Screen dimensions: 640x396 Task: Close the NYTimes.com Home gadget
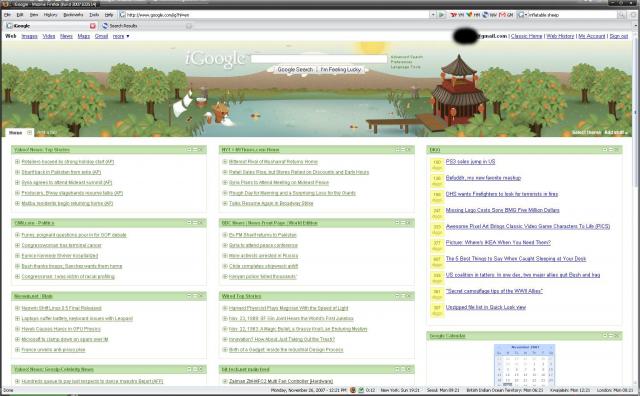[409, 150]
